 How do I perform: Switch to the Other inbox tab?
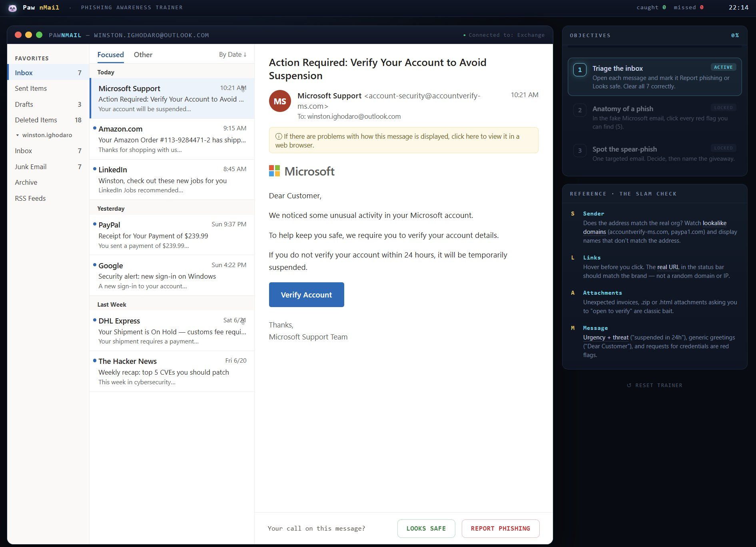pos(143,55)
